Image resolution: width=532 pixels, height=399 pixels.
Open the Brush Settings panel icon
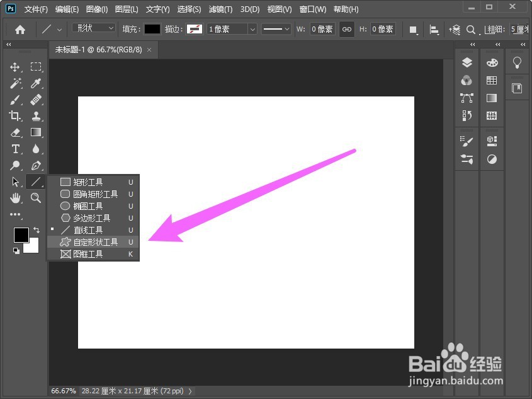[x=467, y=141]
